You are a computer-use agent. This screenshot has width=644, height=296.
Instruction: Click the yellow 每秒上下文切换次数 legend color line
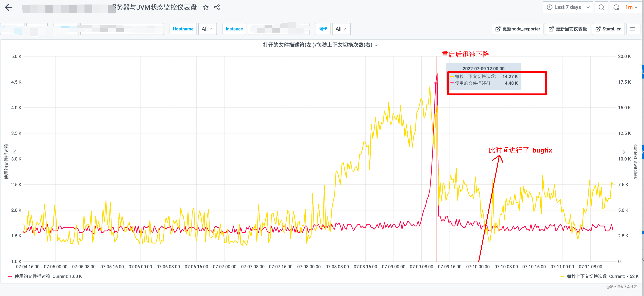tap(562, 276)
